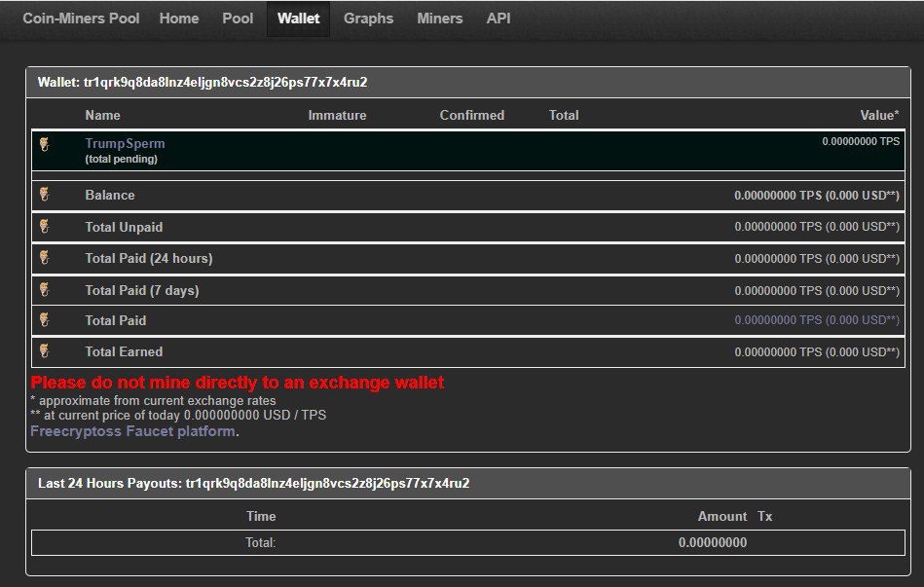Follow the Freecryptoss Faucet platform link

click(132, 430)
